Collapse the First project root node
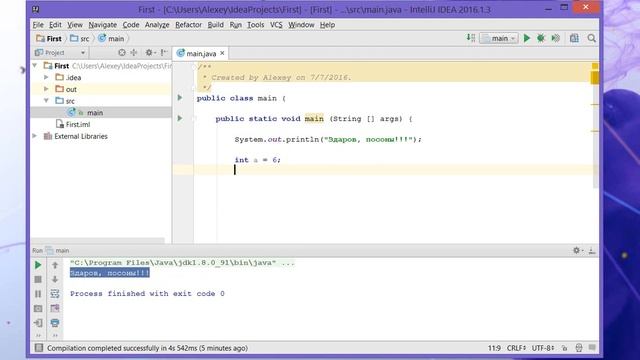640x360 pixels. coord(35,66)
